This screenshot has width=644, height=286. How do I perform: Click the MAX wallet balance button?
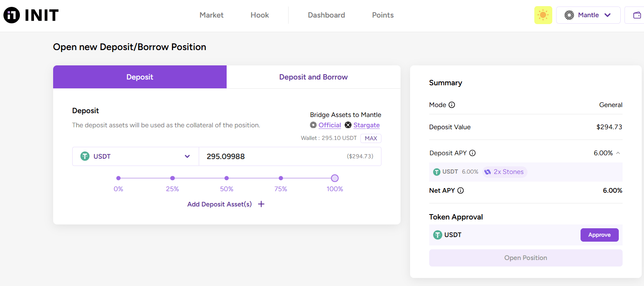[x=371, y=138]
